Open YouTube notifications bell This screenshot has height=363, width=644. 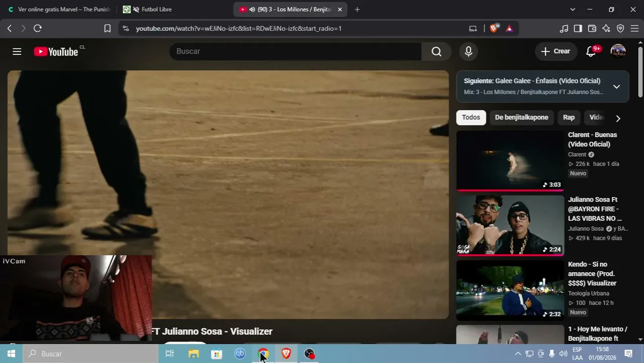[592, 51]
